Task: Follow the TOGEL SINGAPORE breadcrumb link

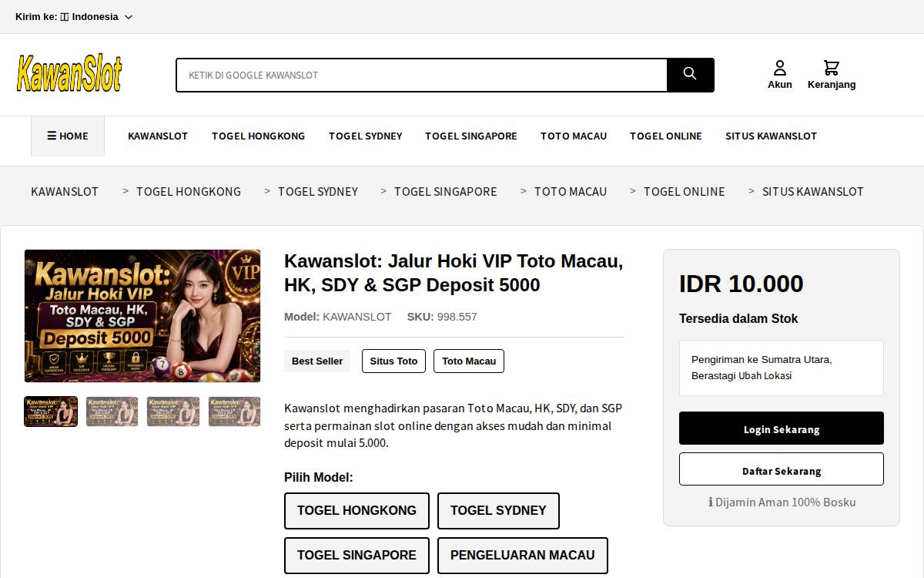Action: pos(446,191)
